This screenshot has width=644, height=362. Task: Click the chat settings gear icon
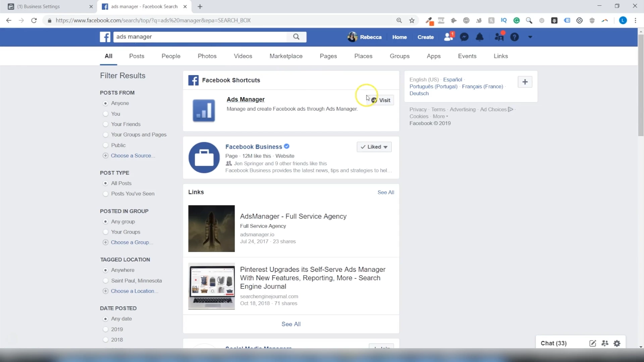(x=617, y=343)
